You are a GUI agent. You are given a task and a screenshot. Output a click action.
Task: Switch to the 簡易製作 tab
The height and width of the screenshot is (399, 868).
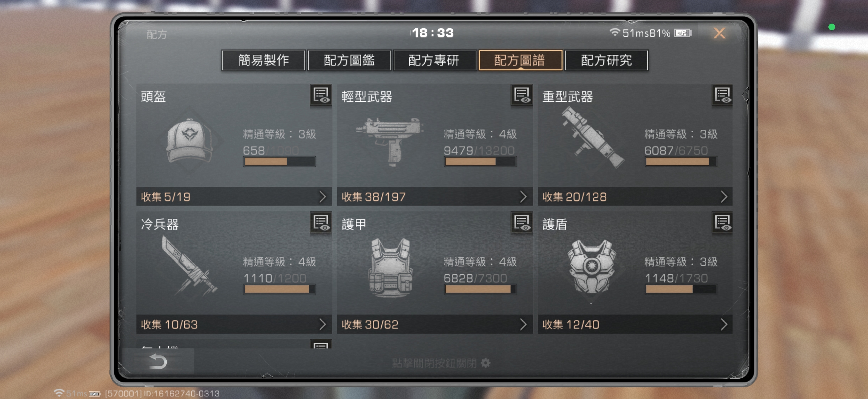pyautogui.click(x=264, y=60)
